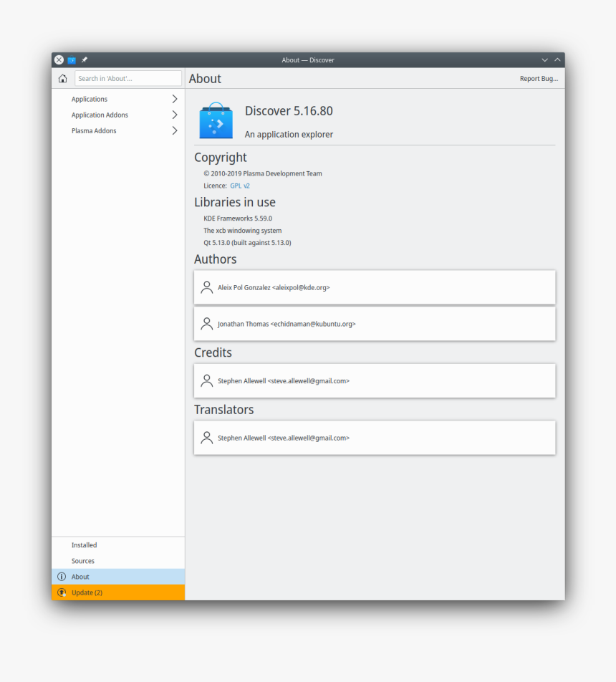Viewport: 616px width, 682px height.
Task: Focus the Search in 'About' field
Action: point(128,78)
